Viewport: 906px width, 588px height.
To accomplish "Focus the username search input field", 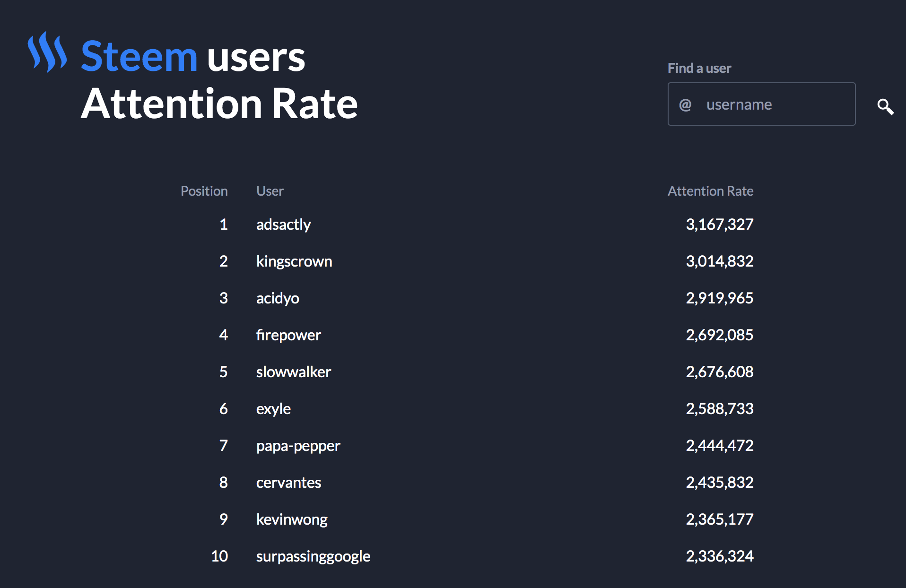I will pyautogui.click(x=761, y=104).
